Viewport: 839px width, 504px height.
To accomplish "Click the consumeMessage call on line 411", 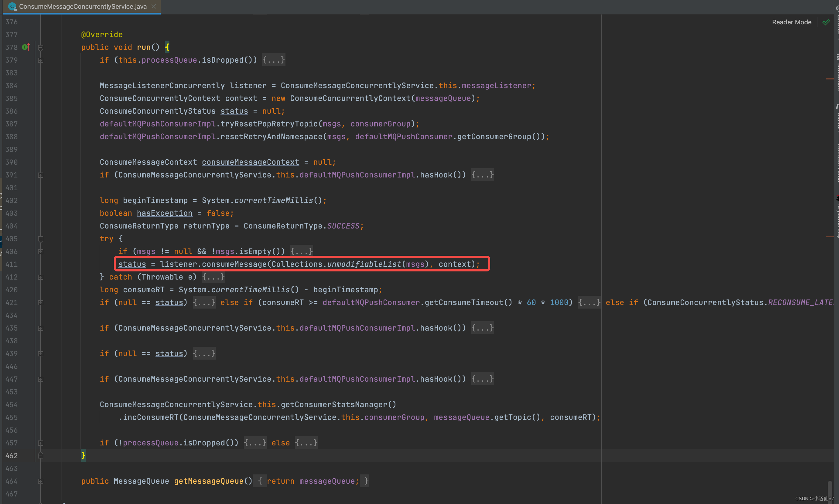I will point(234,264).
